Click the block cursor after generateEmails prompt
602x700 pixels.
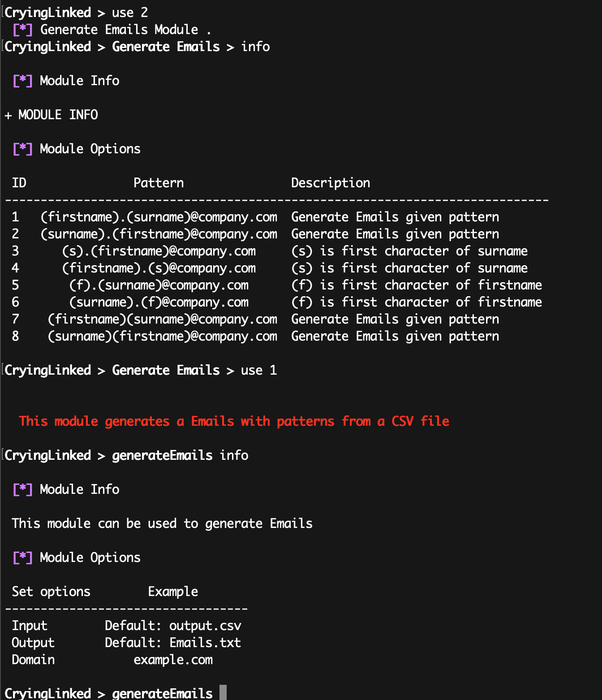223,693
